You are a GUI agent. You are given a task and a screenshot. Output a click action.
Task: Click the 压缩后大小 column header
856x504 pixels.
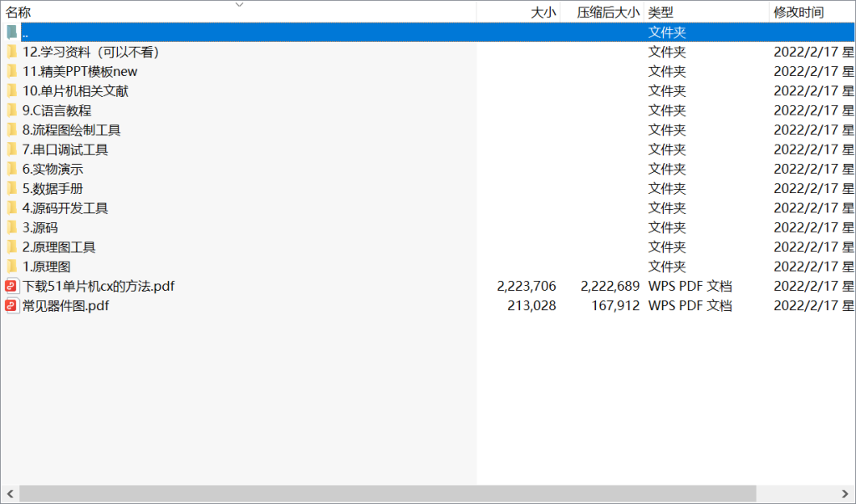(608, 13)
